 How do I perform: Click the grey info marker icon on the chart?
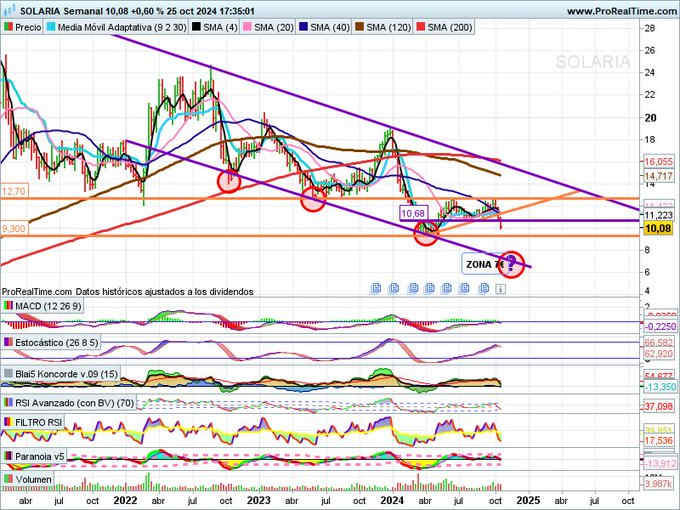[x=500, y=288]
